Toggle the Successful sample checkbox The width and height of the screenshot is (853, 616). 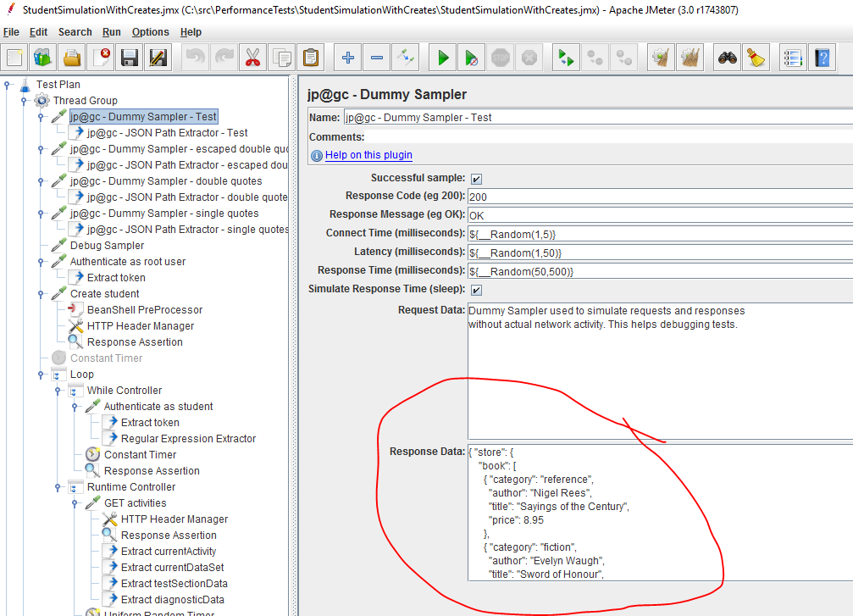pos(477,179)
